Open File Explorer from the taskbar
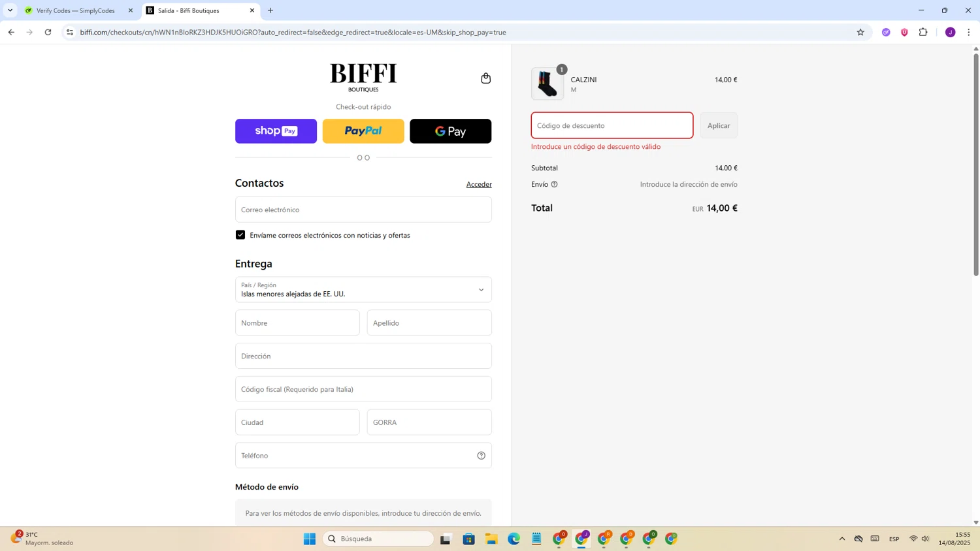This screenshot has width=980, height=551. click(491, 539)
